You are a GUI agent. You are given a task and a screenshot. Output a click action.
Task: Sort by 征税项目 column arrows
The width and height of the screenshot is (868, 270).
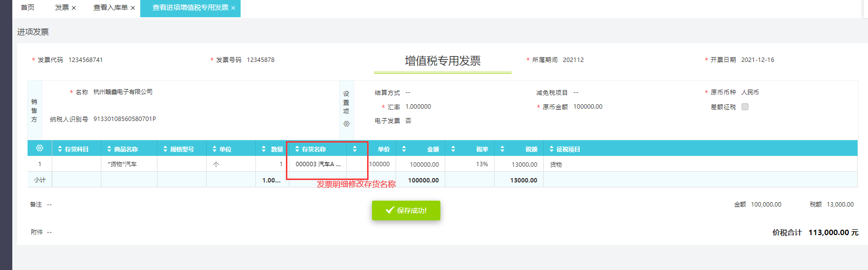(x=552, y=149)
